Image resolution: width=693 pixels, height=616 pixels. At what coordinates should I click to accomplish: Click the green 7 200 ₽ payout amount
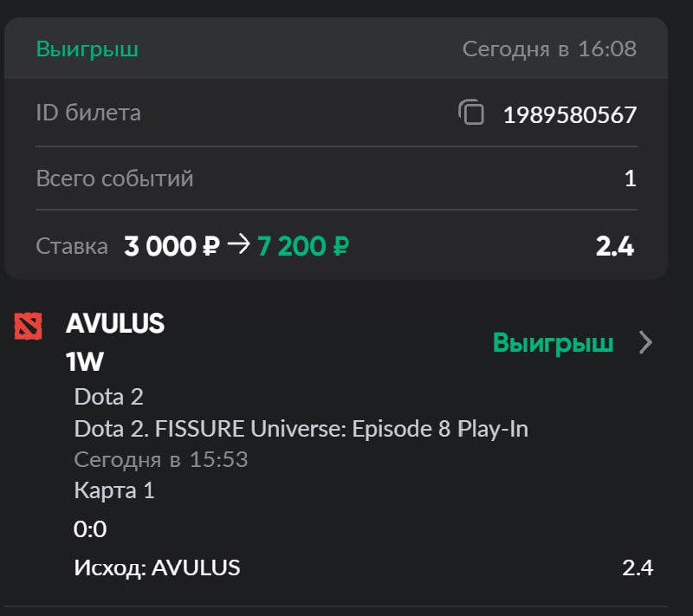302,247
